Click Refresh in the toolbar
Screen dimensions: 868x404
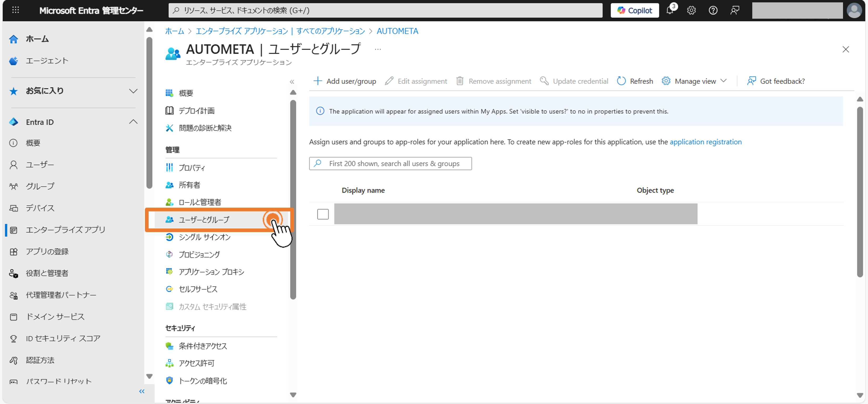(x=635, y=81)
